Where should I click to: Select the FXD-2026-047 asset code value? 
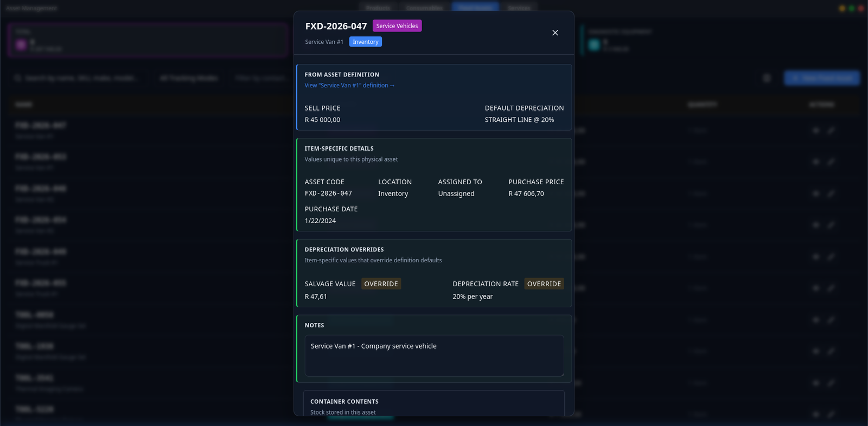[x=328, y=193]
